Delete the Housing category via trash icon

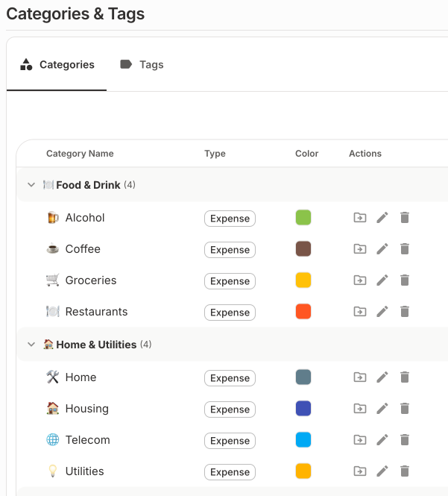click(x=405, y=409)
